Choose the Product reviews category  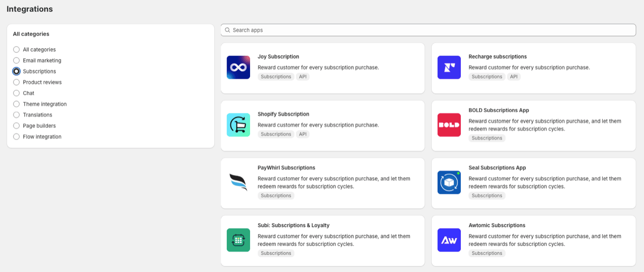coord(17,82)
